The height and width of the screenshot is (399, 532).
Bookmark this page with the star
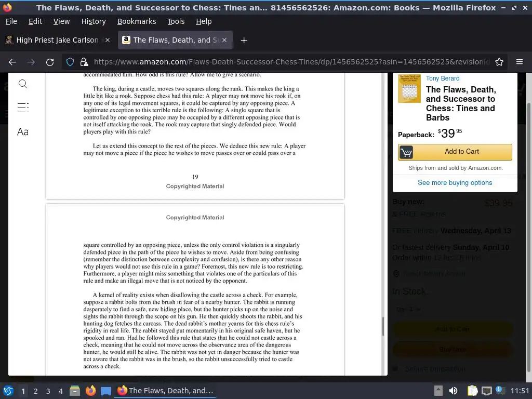(499, 62)
